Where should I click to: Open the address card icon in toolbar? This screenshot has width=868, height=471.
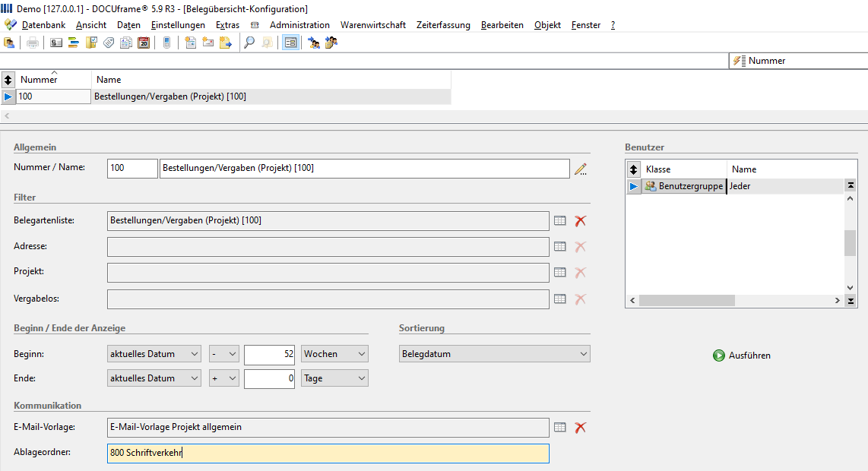[56, 43]
